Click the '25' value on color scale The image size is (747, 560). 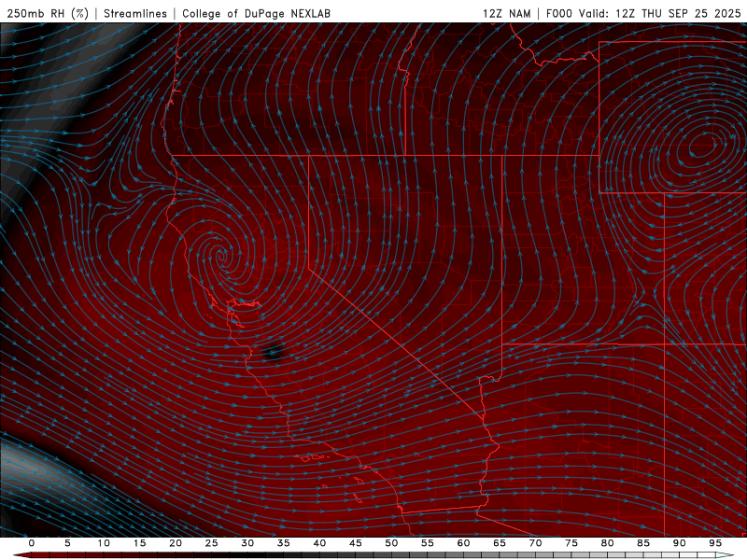[212, 543]
